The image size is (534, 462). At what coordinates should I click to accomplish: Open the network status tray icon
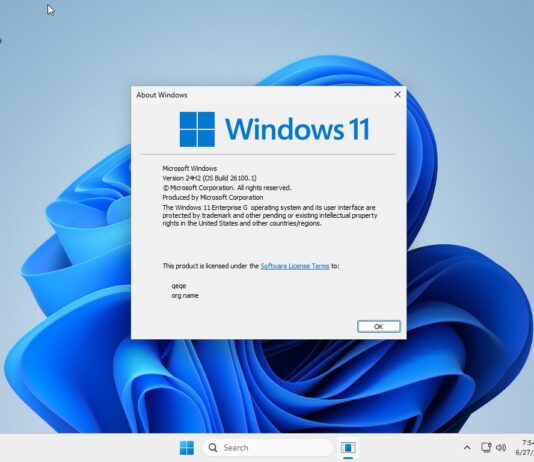pyautogui.click(x=486, y=447)
